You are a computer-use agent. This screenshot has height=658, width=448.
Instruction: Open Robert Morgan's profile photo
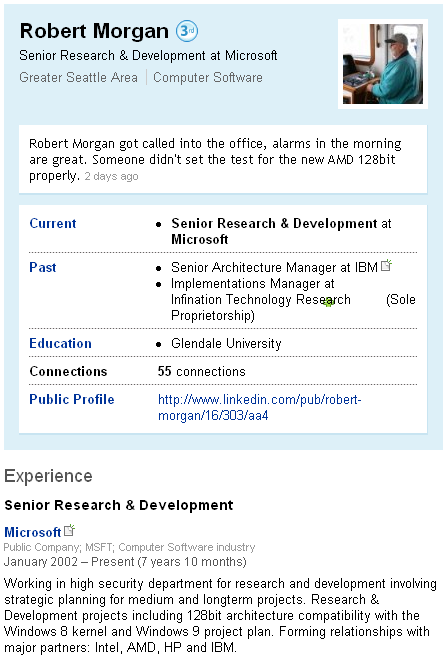pyautogui.click(x=383, y=64)
